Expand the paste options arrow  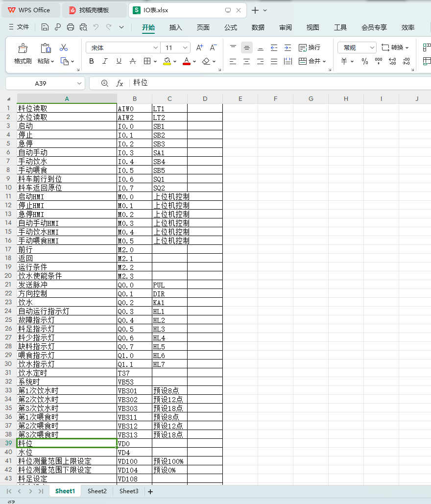52,61
